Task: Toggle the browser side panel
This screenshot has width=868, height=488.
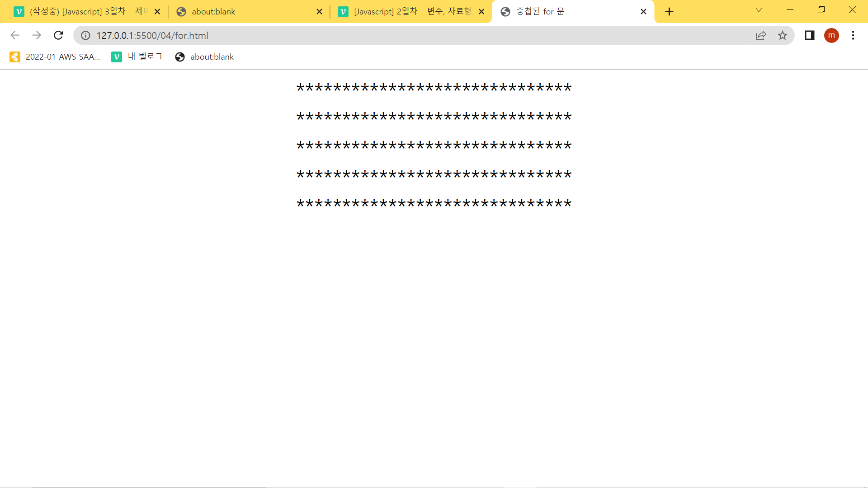Action: tap(809, 35)
